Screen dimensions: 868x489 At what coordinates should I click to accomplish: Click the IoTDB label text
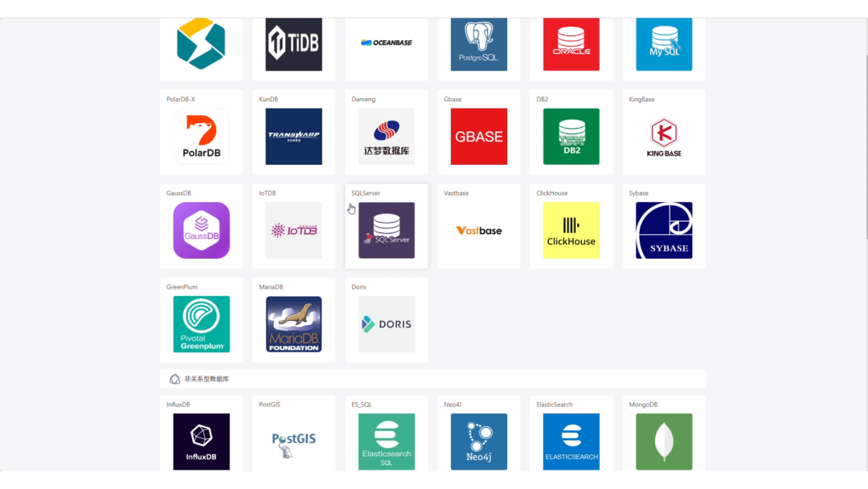point(268,193)
